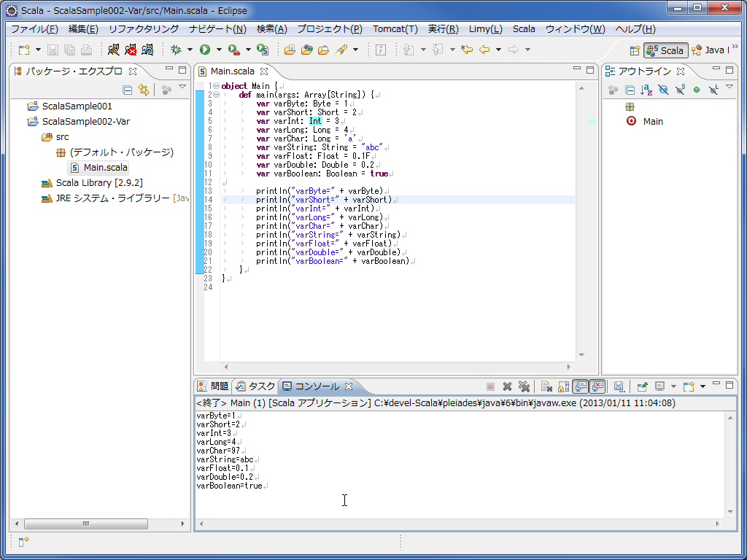Select Scala Library [2.9.2] entry
Screen dimensions: 747x560
point(99,183)
